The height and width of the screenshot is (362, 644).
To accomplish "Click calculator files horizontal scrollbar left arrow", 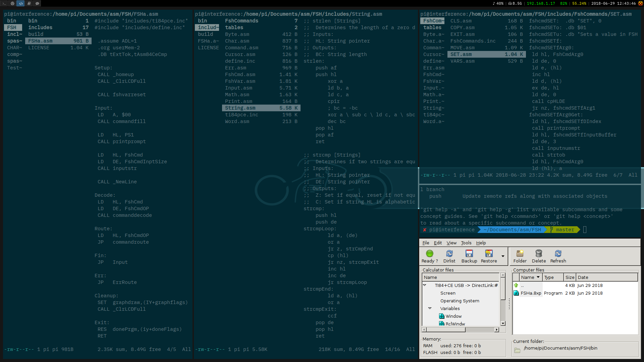I will point(424,329).
